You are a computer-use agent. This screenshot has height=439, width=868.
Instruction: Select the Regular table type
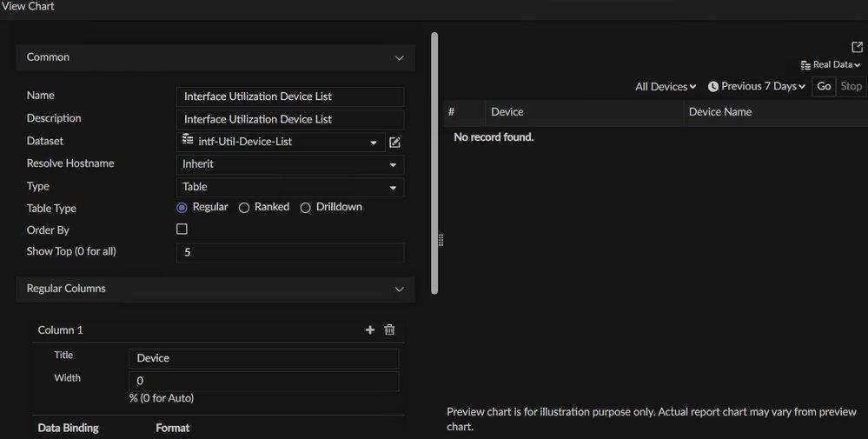tap(182, 208)
